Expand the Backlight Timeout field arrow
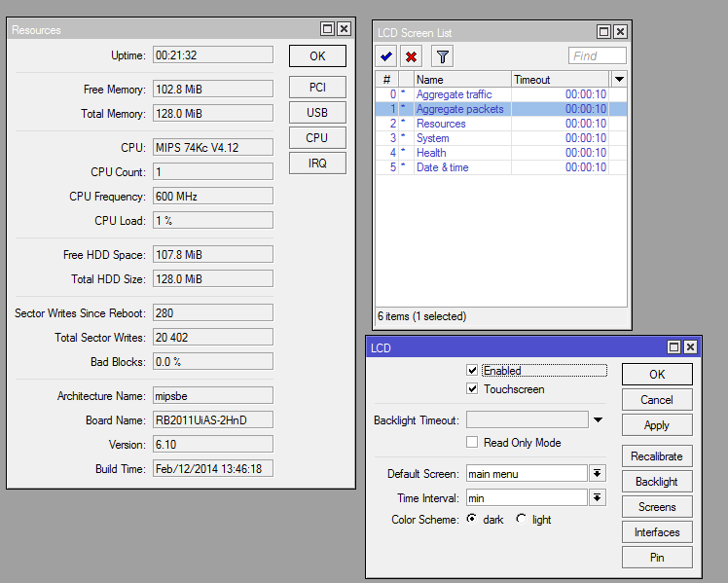This screenshot has height=583, width=728. coord(599,420)
